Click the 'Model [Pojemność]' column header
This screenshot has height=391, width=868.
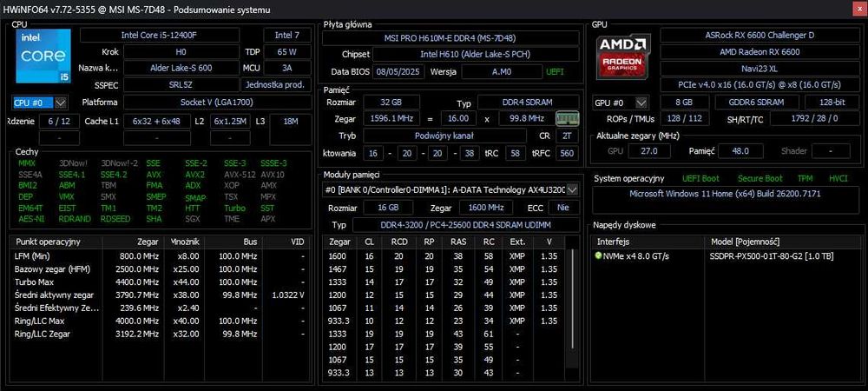click(783, 242)
